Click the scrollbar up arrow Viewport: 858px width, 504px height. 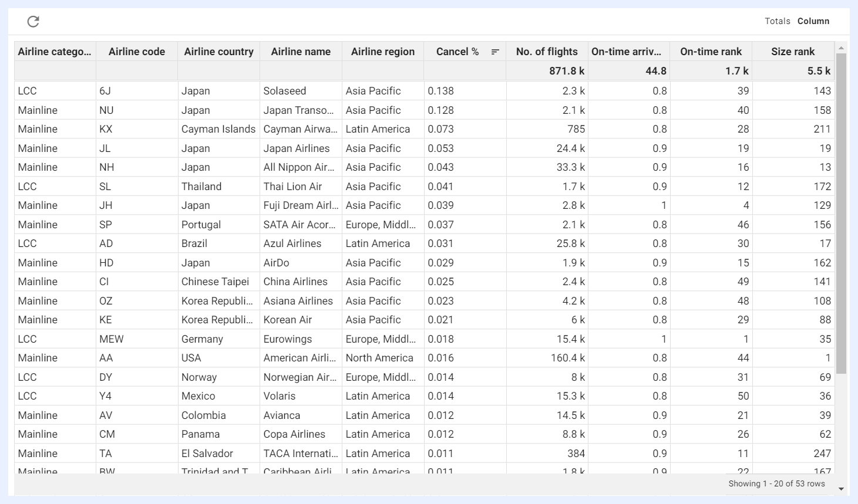(x=841, y=48)
